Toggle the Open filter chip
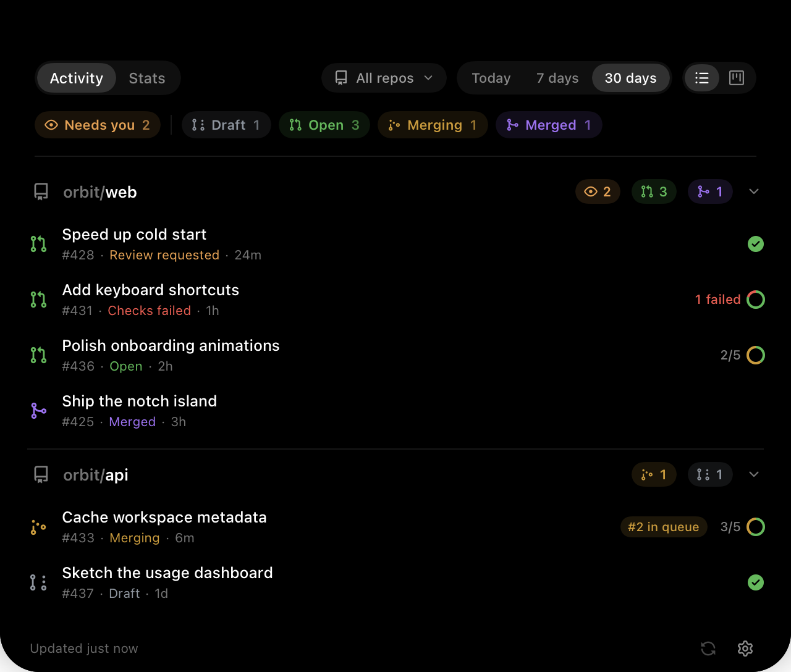Screen dimensions: 791x672 click(x=324, y=125)
